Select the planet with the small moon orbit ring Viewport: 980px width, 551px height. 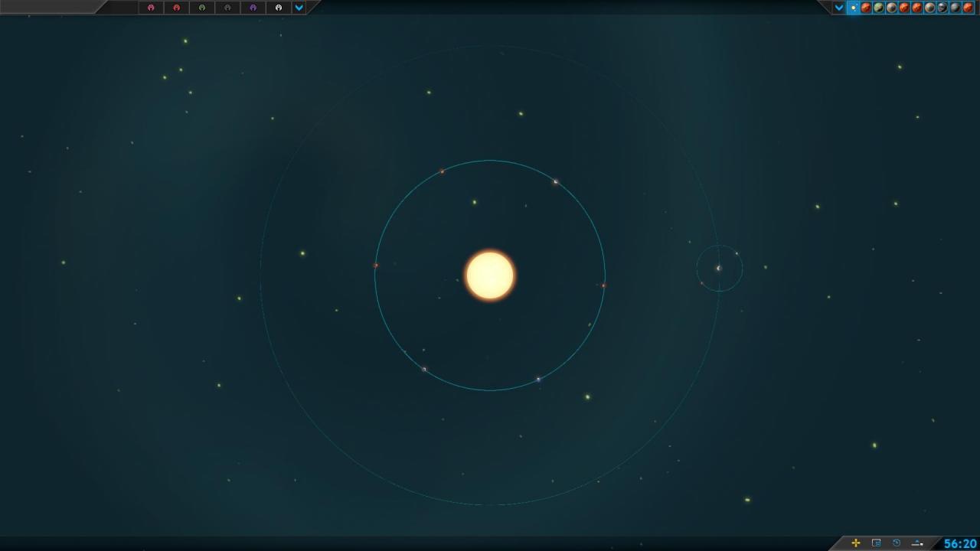point(718,268)
